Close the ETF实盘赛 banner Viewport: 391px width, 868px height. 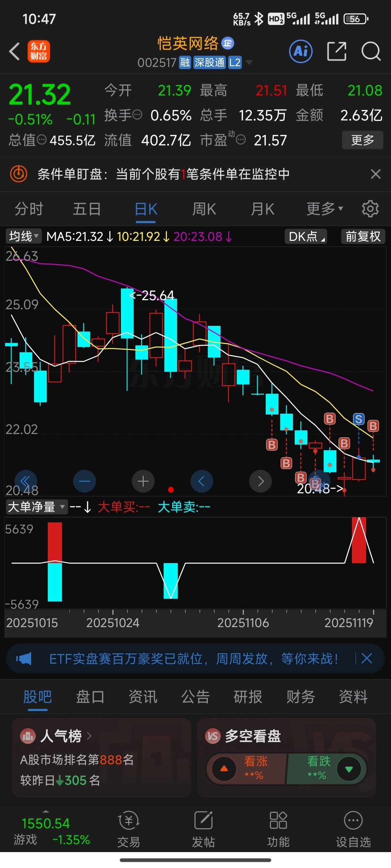[367, 658]
